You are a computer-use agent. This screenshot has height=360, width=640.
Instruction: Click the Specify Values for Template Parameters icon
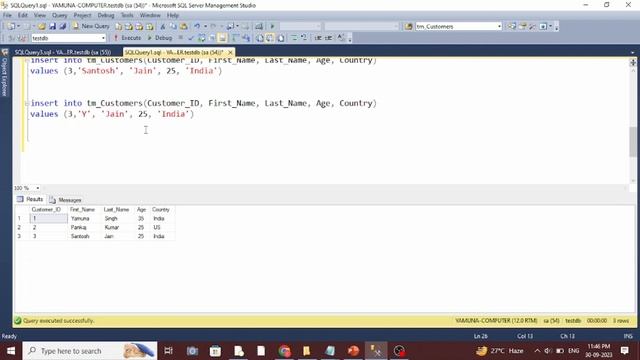(x=341, y=38)
